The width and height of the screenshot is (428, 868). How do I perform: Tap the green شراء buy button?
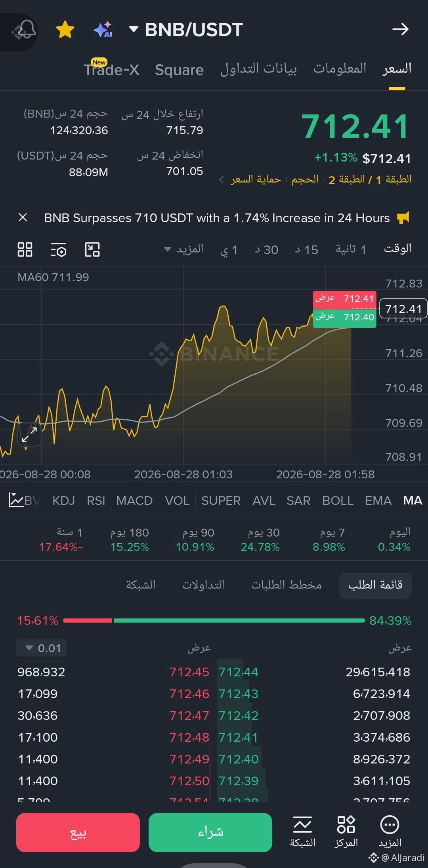pyautogui.click(x=210, y=832)
